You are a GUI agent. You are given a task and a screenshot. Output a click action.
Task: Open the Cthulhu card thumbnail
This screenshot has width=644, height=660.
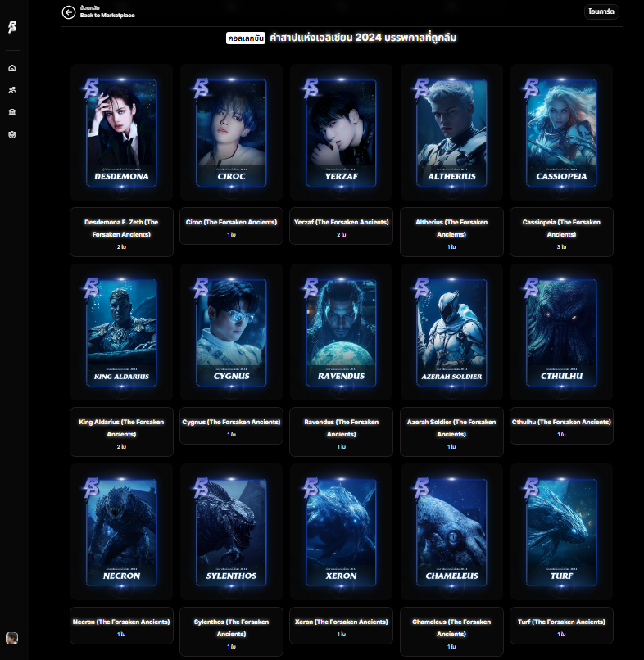pos(561,332)
